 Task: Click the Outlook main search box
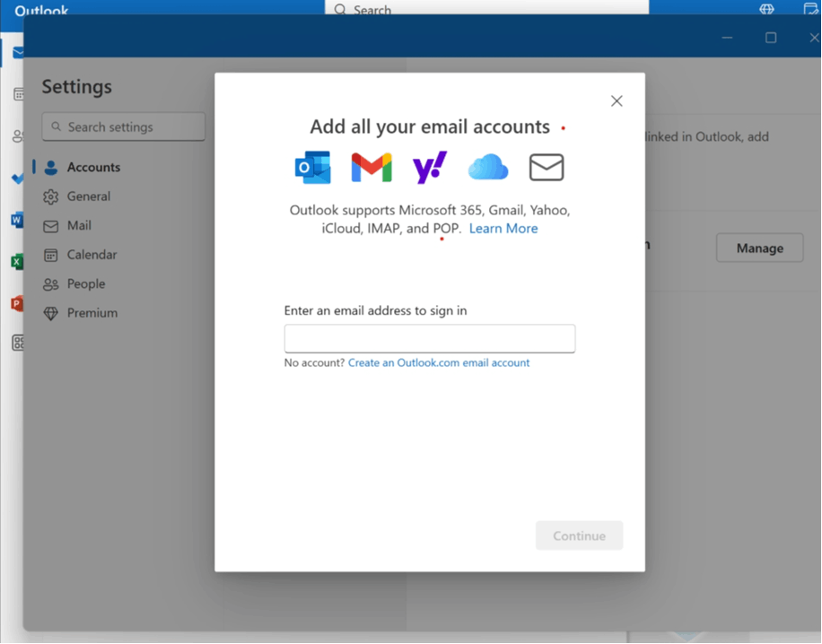click(x=486, y=8)
